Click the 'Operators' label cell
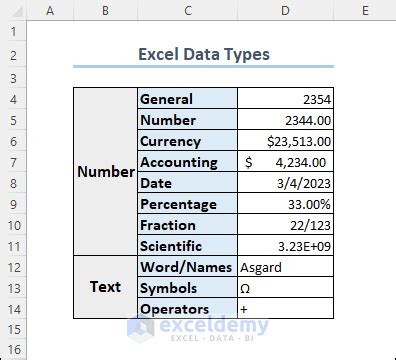Image resolution: width=396 pixels, height=360 pixels. tap(188, 308)
